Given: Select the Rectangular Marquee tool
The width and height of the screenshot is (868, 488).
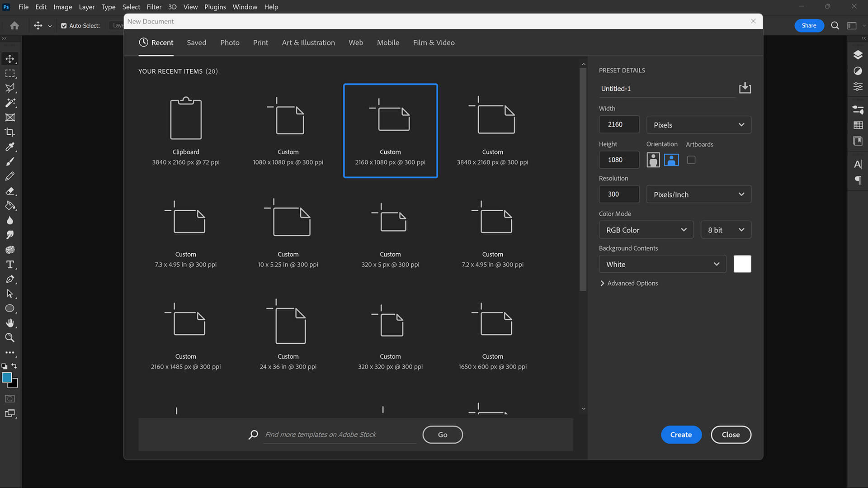Looking at the screenshot, I should (x=10, y=73).
